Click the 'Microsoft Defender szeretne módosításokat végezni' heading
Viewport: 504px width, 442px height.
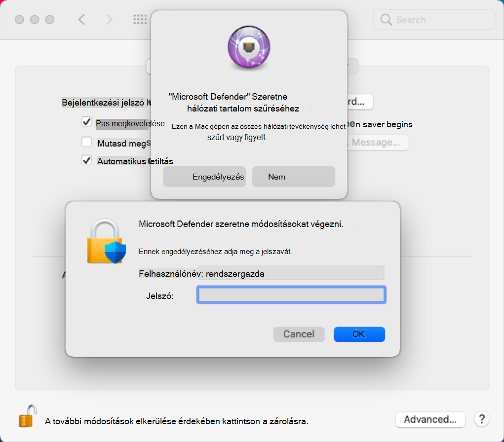coord(241,224)
